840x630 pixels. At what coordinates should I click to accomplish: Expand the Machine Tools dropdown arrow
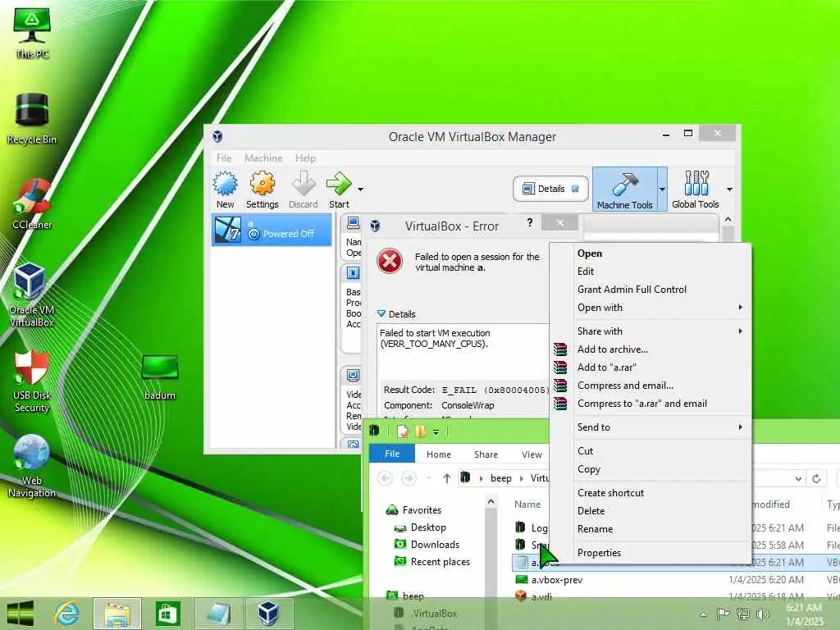pos(662,189)
